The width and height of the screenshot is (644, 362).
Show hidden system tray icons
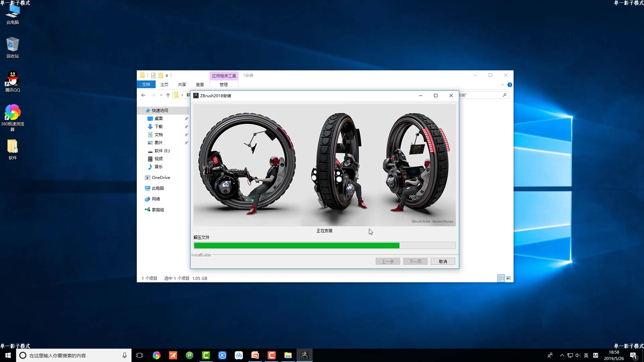tap(562, 355)
